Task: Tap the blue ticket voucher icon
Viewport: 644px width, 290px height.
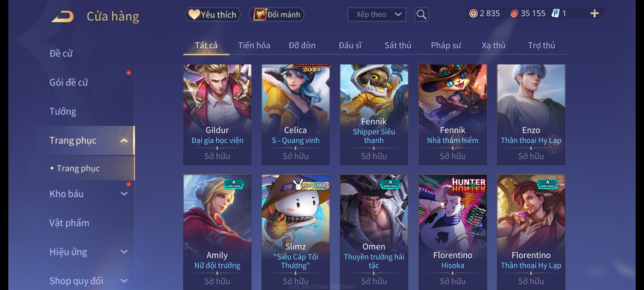Action: point(555,13)
